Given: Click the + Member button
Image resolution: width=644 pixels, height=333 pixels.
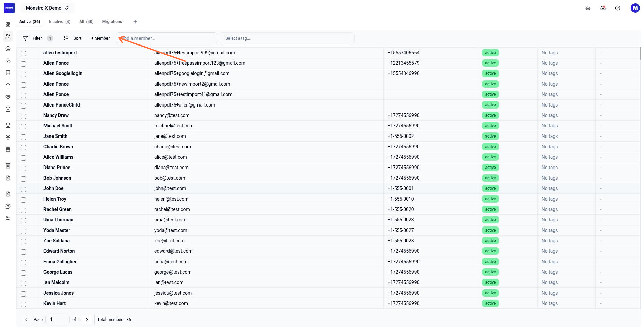Looking at the screenshot, I should click(x=100, y=38).
